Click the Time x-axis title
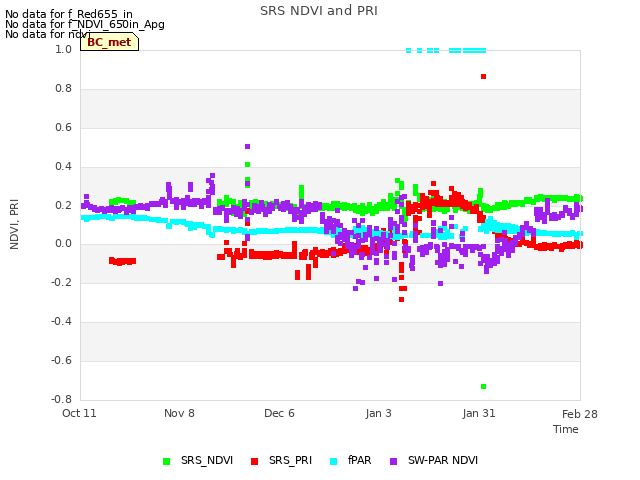Screen dimensions: 640x480 (566, 429)
